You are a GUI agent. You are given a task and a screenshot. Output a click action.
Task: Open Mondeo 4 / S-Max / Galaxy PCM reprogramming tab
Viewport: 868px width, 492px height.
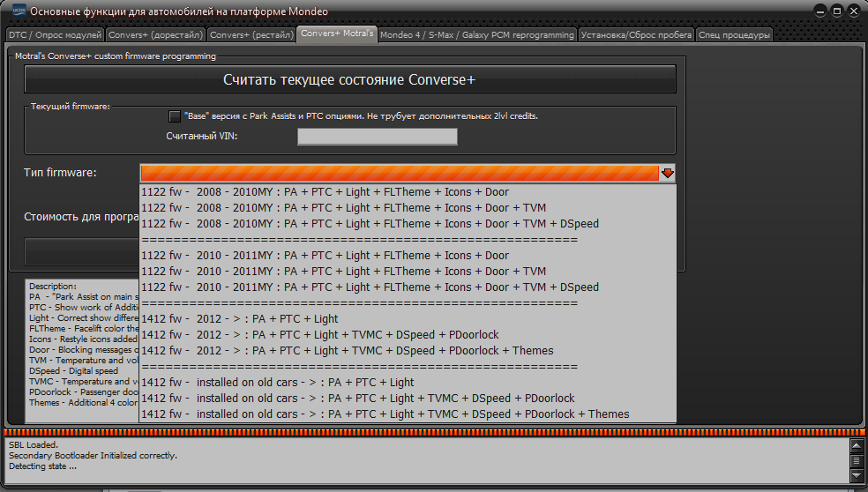pos(477,35)
